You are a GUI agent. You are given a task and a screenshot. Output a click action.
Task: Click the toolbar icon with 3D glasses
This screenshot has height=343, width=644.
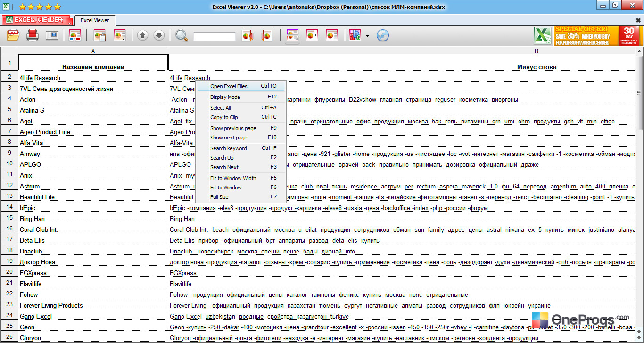coord(75,35)
